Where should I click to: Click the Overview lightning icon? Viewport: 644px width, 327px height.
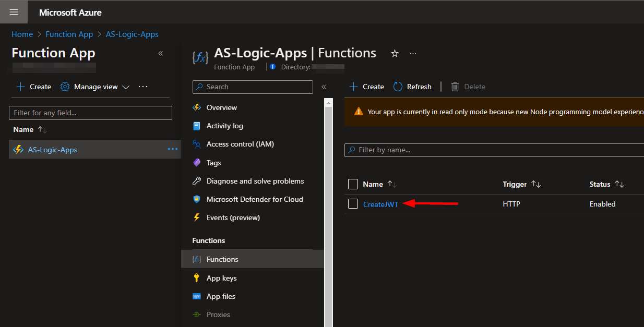tap(197, 107)
